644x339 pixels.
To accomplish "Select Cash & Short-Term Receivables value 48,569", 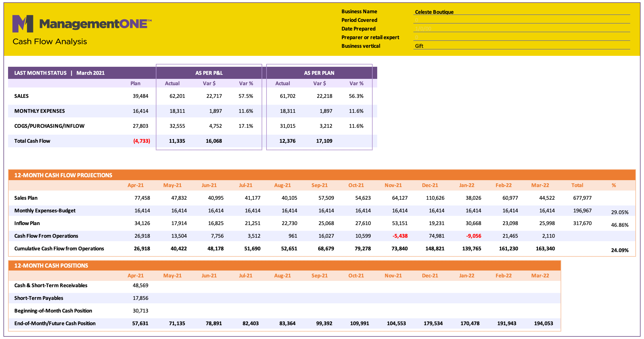I will 140,285.
